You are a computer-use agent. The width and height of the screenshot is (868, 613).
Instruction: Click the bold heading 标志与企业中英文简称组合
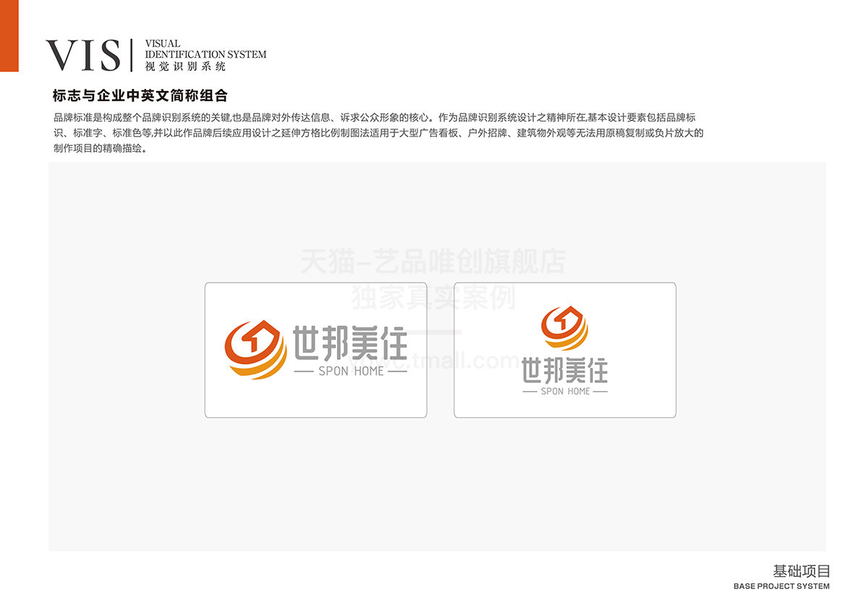tap(140, 95)
